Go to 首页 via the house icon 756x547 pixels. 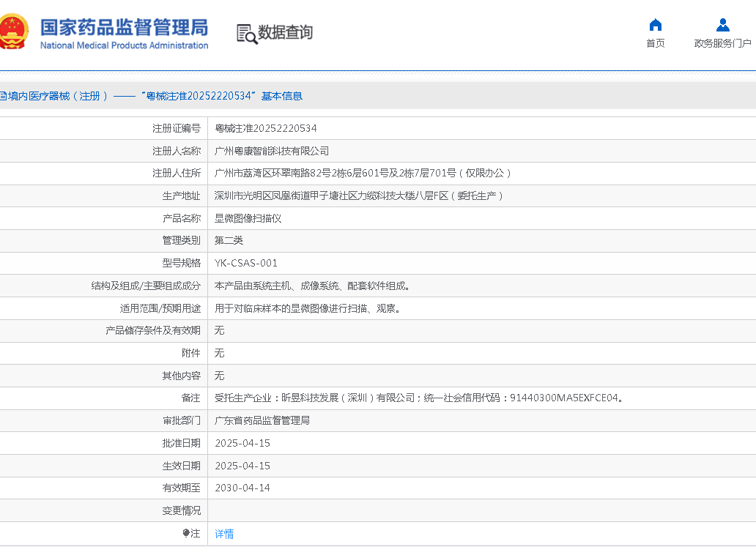point(655,25)
